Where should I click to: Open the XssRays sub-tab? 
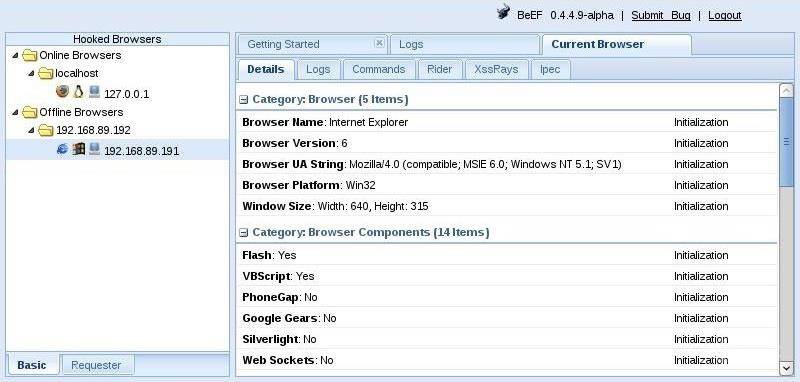tap(496, 69)
